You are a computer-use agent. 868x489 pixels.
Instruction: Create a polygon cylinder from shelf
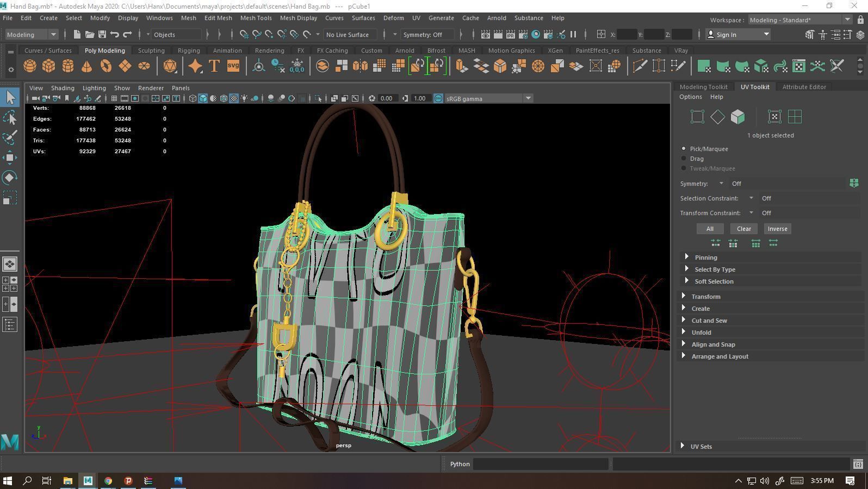click(68, 66)
